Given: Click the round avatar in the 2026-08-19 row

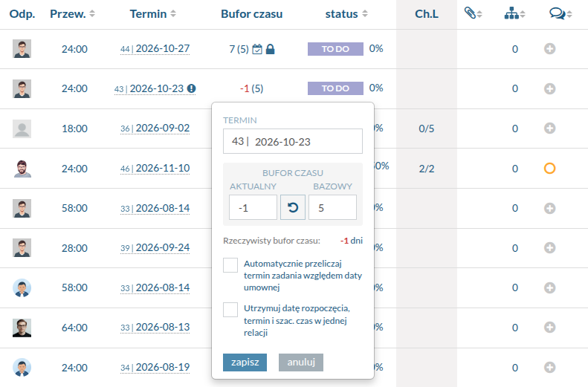Looking at the screenshot, I should (x=22, y=368).
